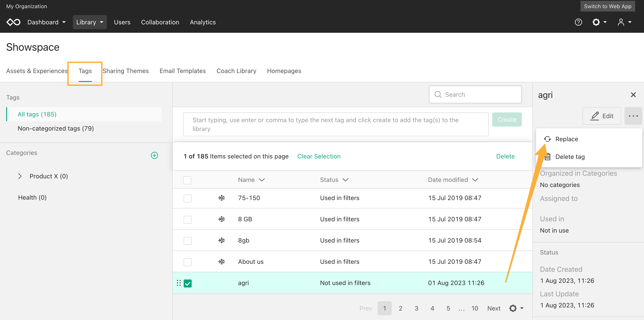Select the Product X (0) category label

49,176
